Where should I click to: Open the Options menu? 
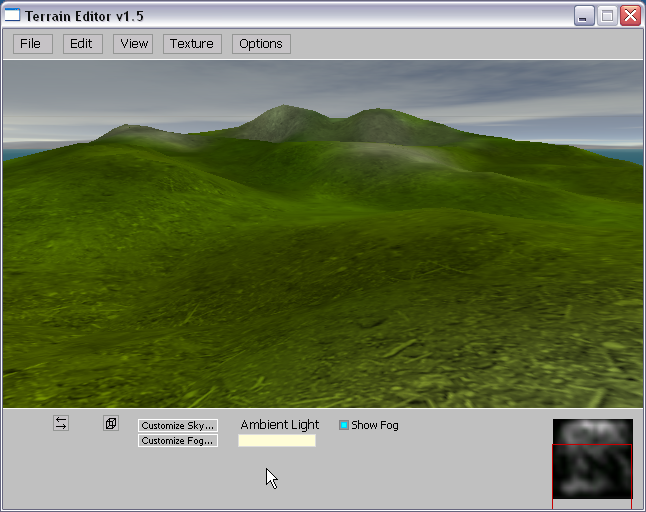tap(261, 44)
